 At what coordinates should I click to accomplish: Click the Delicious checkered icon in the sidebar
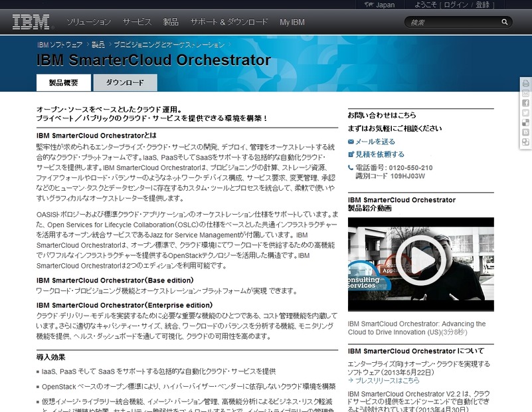[x=525, y=123]
